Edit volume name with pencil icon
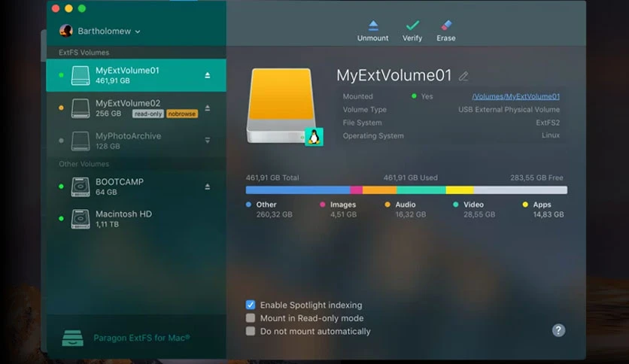Viewport: 629px width, 364px height. [463, 76]
